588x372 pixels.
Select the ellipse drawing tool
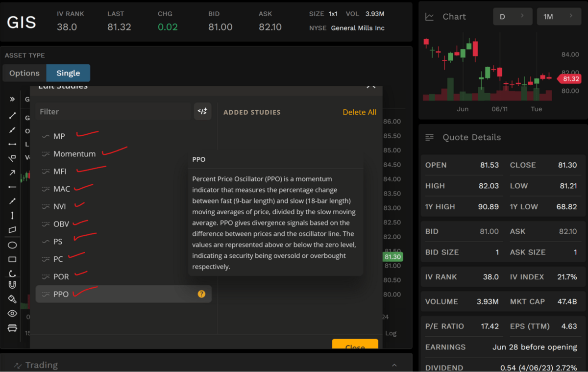pyautogui.click(x=12, y=245)
